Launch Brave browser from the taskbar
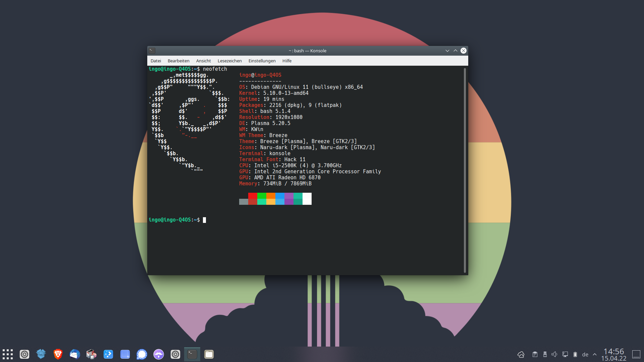The width and height of the screenshot is (644, 362). click(x=58, y=354)
